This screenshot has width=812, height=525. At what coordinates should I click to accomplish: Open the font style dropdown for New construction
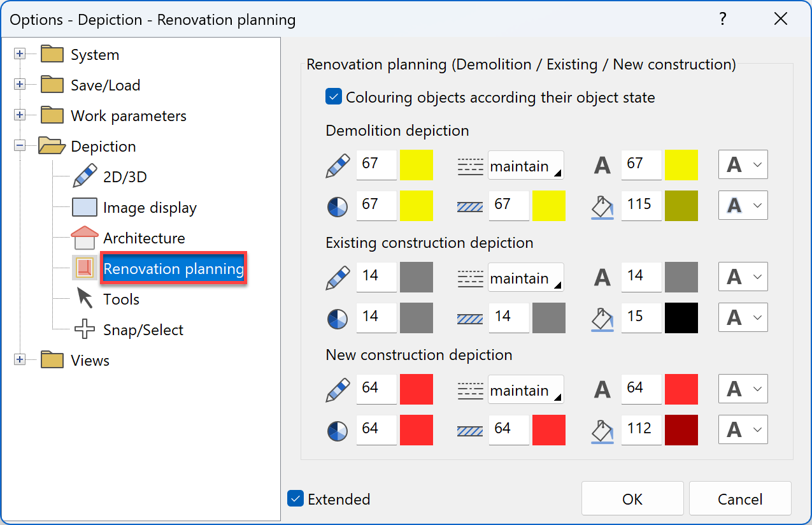tap(743, 389)
